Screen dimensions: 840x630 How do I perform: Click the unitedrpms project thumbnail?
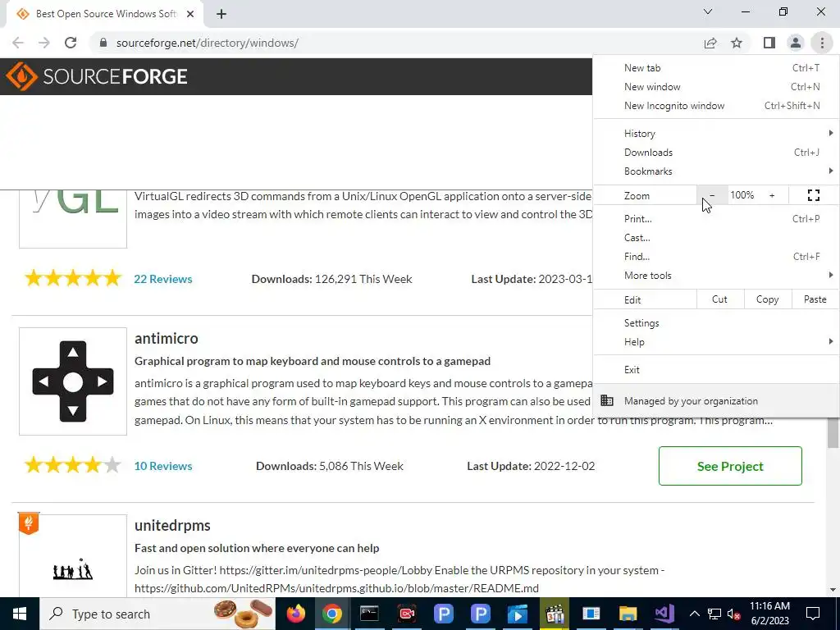click(73, 555)
